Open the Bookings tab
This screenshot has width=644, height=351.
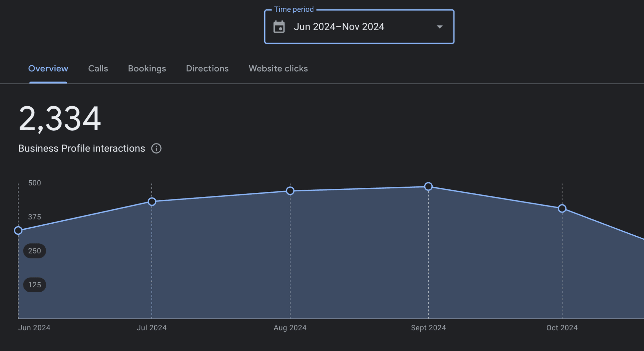point(147,68)
